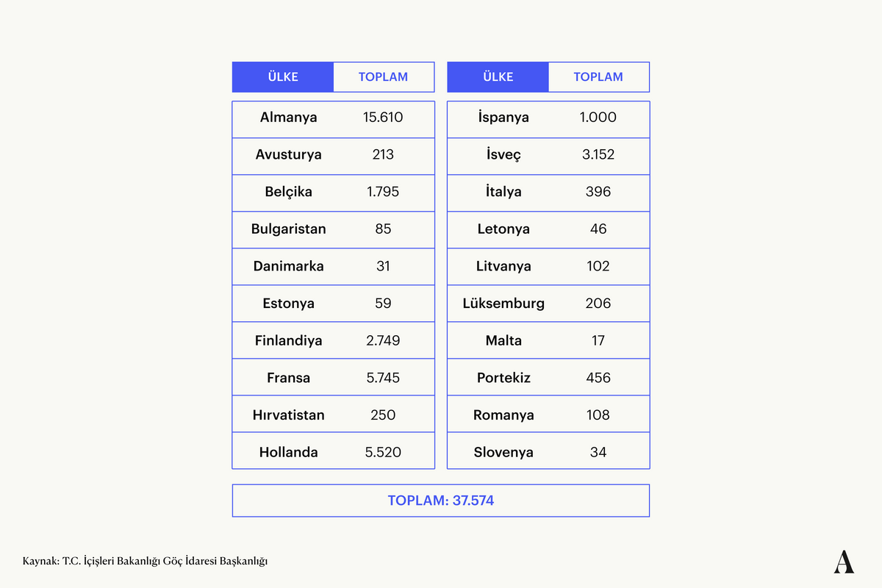
Task: Click the Bulgaristan row
Action: (334, 229)
